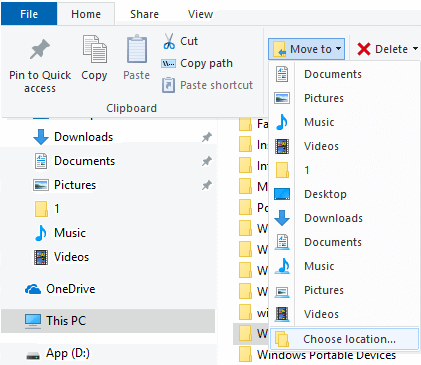Viewport: 421px width, 365px height.
Task: Click Desktop icon in Move to menu
Action: point(282,194)
